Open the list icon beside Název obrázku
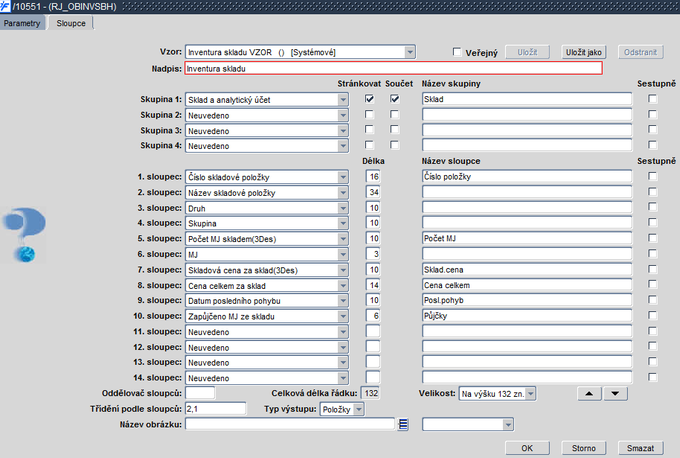The height and width of the screenshot is (458, 680). (403, 424)
